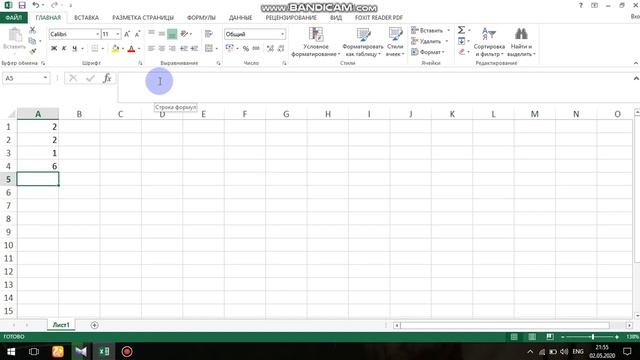Select row 5 header

click(8, 179)
